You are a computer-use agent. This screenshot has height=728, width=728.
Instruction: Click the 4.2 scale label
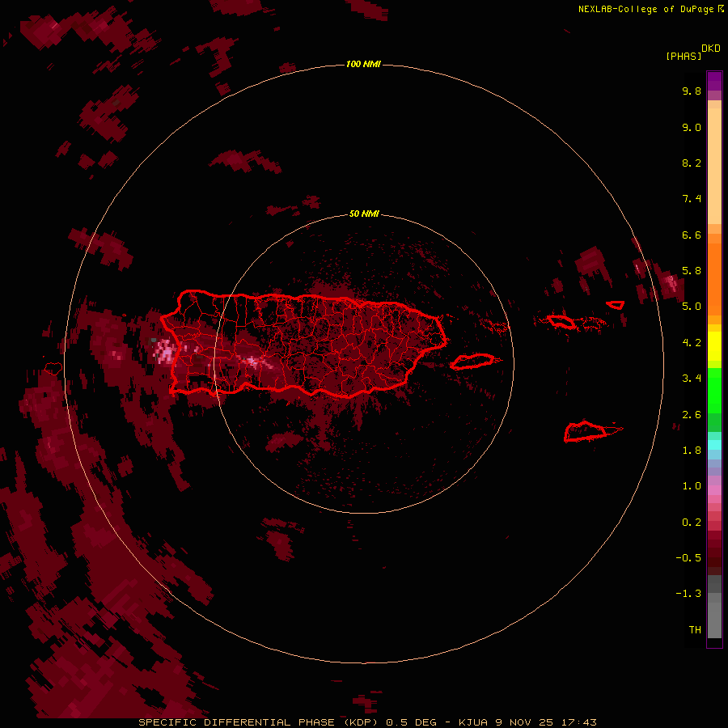692,343
